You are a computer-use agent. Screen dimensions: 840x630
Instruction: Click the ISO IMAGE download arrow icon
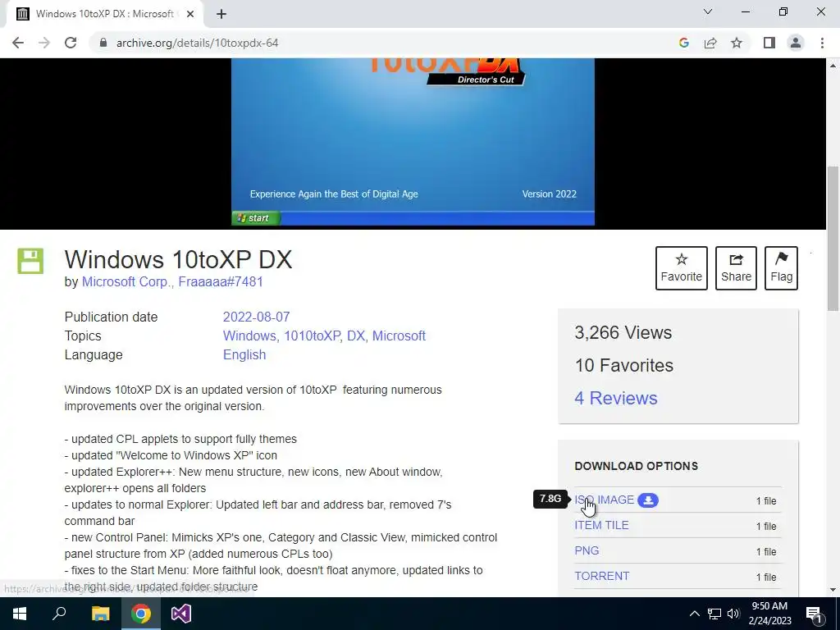648,500
